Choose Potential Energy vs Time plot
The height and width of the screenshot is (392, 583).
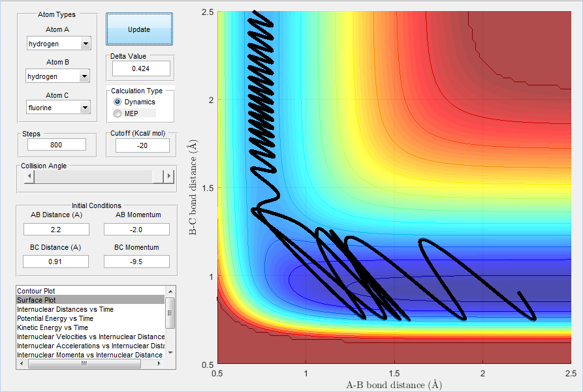(90, 318)
